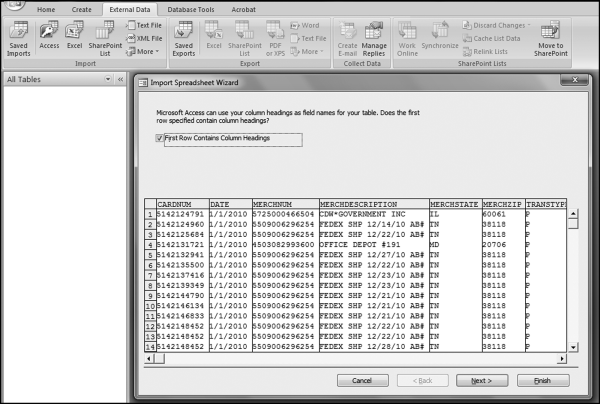The width and height of the screenshot is (600, 404).
Task: Open the All Tables pane dropdown
Action: (x=108, y=79)
